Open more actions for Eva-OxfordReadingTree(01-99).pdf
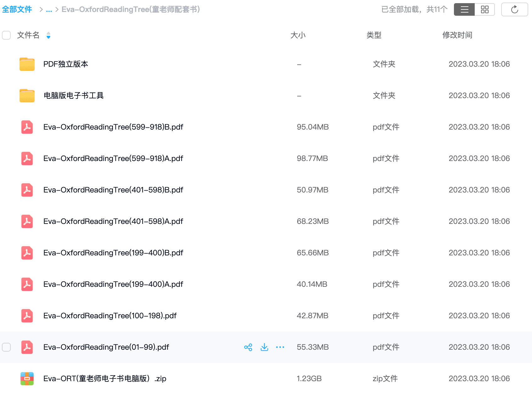The width and height of the screenshot is (532, 395). pos(280,347)
